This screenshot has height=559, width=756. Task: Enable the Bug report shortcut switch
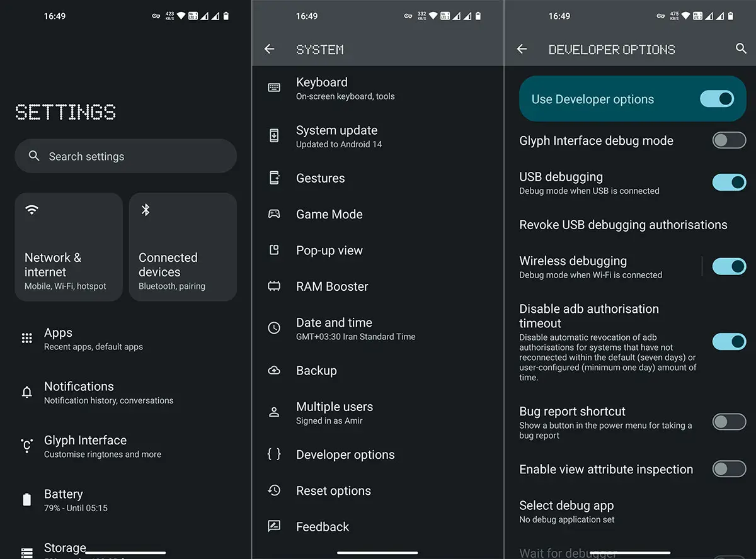(x=729, y=422)
